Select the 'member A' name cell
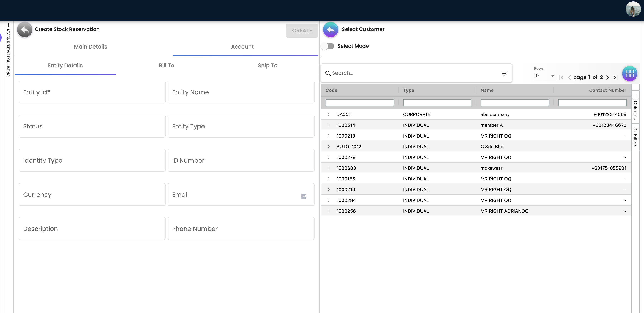Image resolution: width=644 pixels, height=313 pixels. pos(491,125)
